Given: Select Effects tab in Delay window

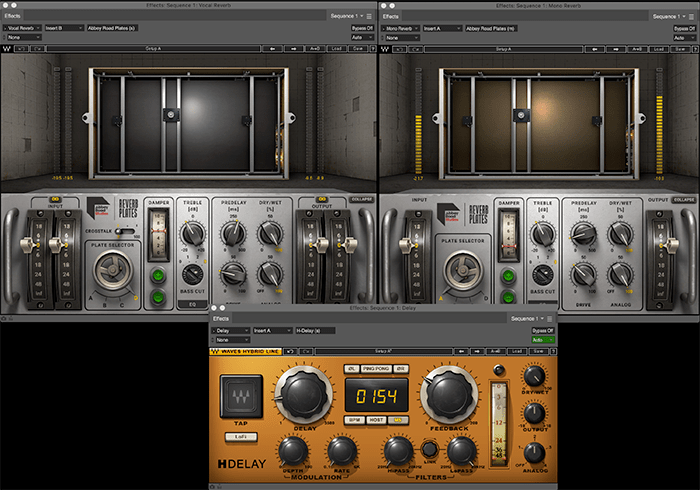Looking at the screenshot, I should [221, 319].
